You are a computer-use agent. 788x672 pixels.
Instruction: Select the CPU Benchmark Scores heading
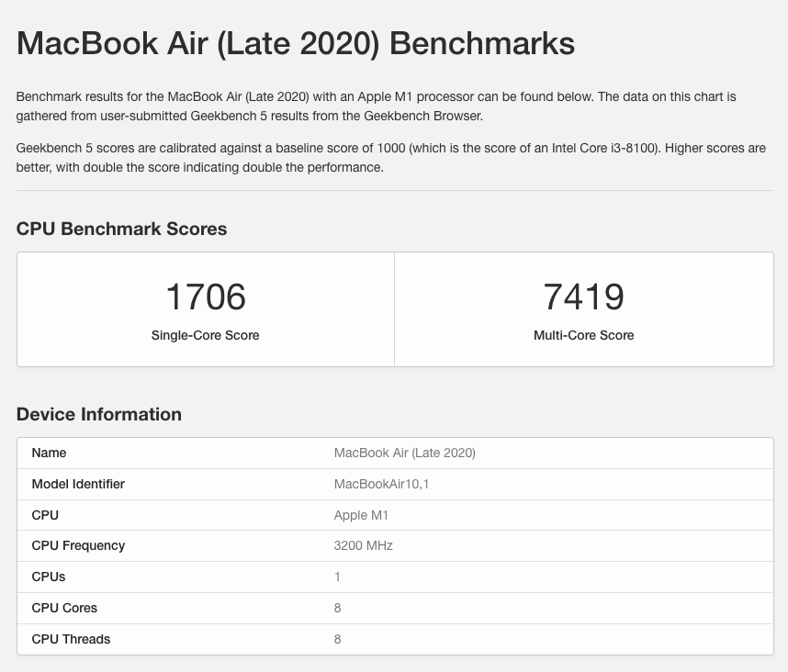tap(121, 230)
